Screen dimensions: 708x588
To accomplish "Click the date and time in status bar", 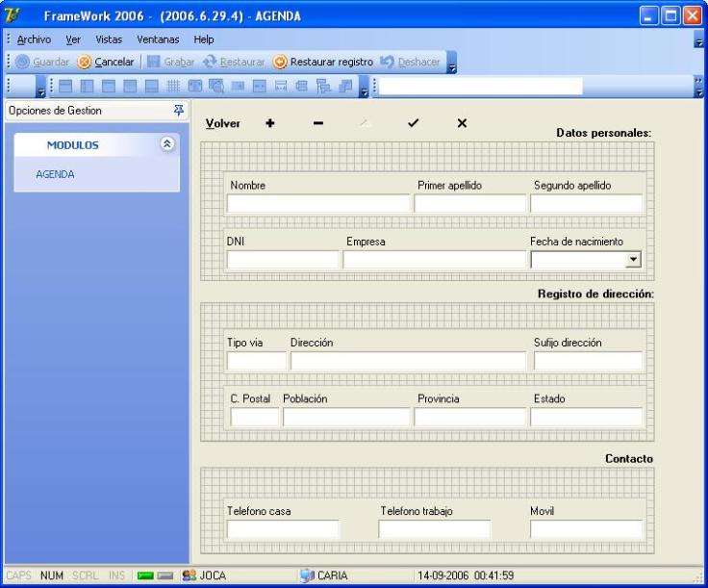I will click(x=466, y=575).
